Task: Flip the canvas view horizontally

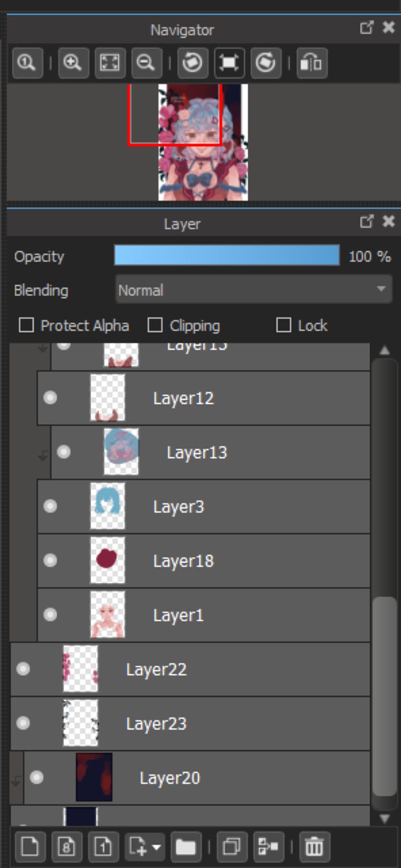Action: pyautogui.click(x=312, y=63)
